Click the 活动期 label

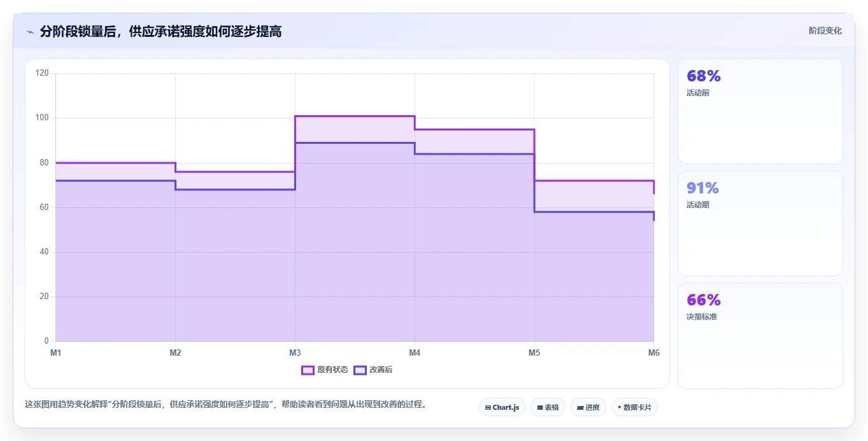(x=698, y=205)
